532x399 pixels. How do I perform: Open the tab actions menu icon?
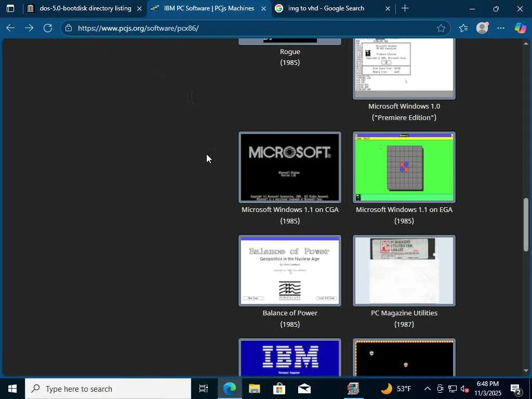[x=10, y=8]
